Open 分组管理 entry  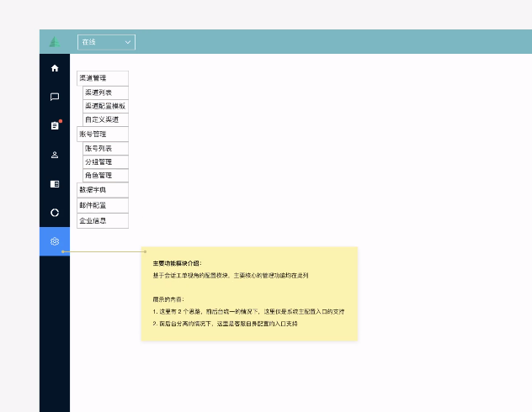tap(105, 161)
